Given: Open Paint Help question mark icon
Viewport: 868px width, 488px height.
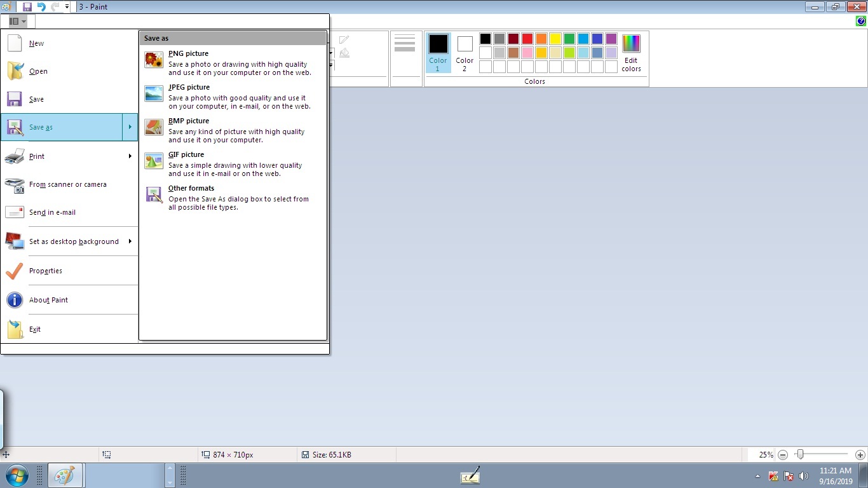Looking at the screenshot, I should tap(861, 21).
